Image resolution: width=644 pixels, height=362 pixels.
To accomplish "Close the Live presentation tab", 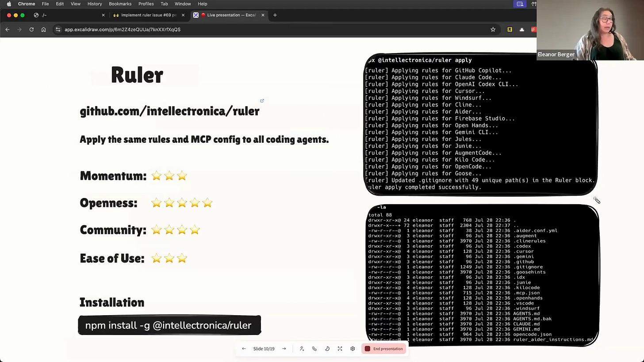I will point(263,15).
